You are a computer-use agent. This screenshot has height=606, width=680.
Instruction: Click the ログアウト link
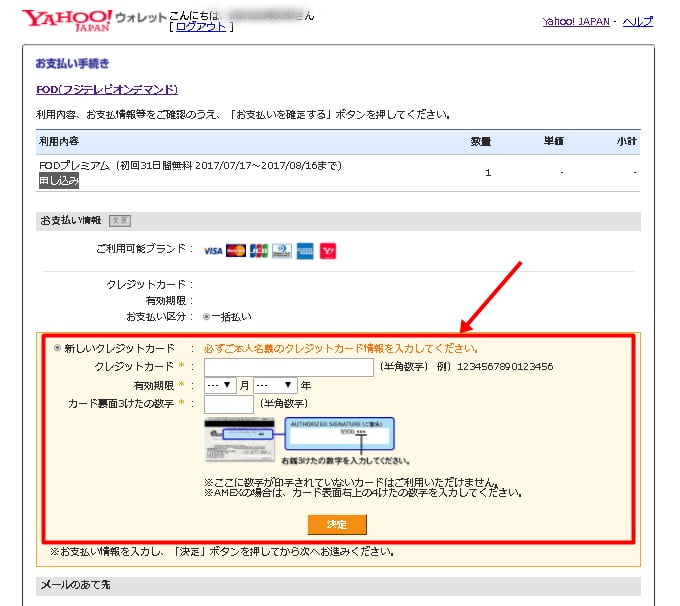[x=201, y=26]
